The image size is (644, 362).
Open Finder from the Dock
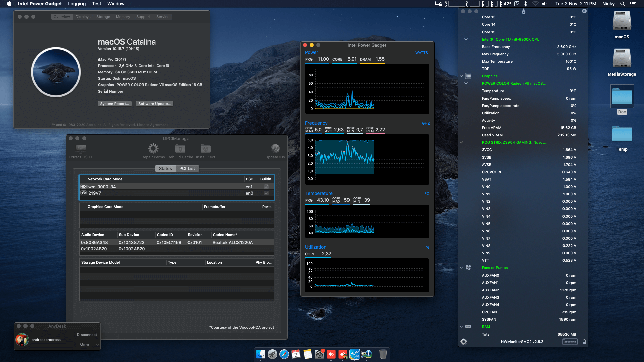pyautogui.click(x=261, y=354)
